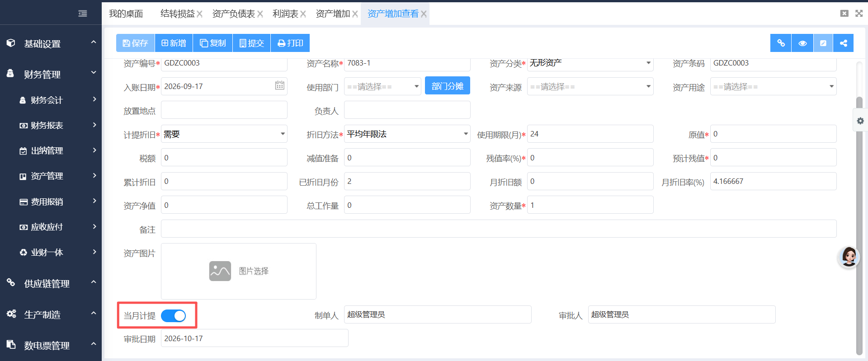This screenshot has height=361, width=868.
Task: Close the 资产负债表 tab
Action: coord(260,14)
